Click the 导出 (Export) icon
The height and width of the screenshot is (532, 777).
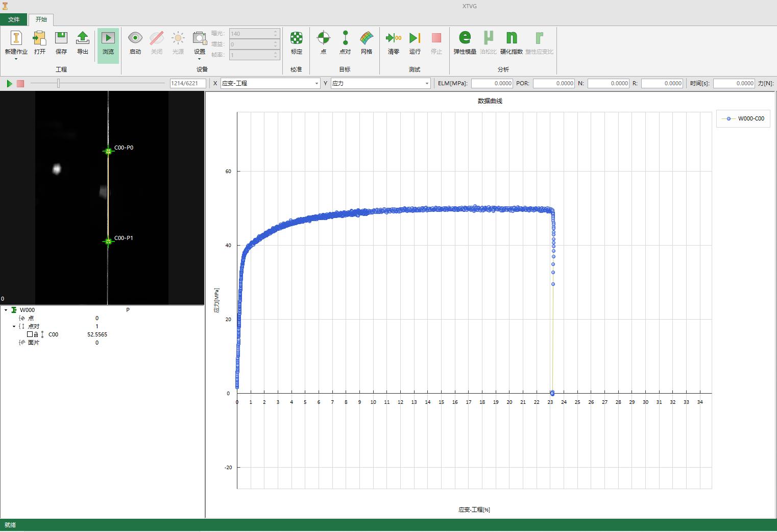pos(83,38)
